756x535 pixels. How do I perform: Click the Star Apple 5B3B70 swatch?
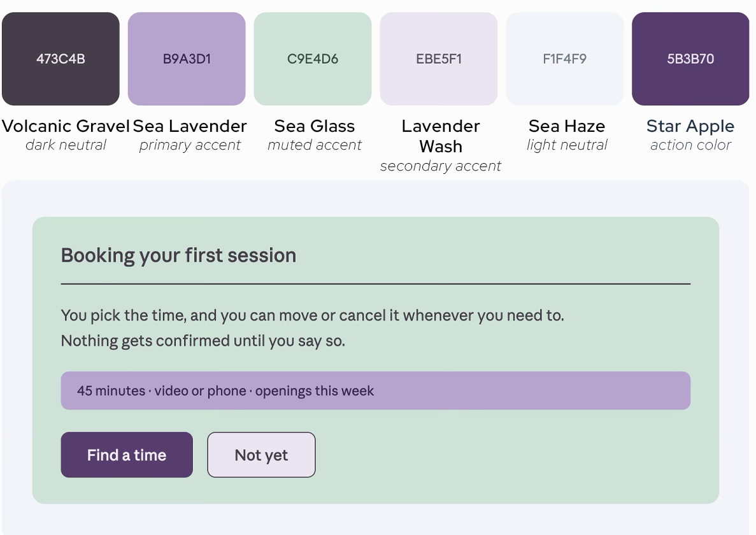pyautogui.click(x=690, y=59)
